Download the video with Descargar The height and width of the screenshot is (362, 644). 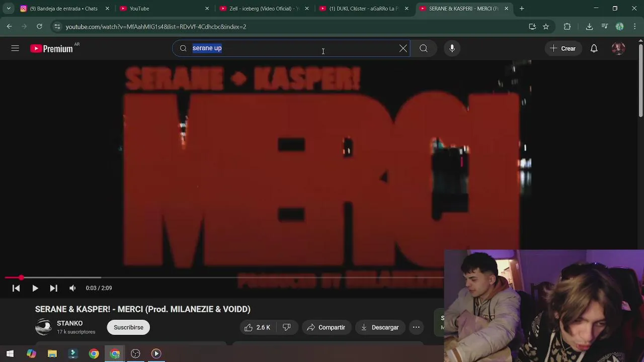click(x=380, y=327)
